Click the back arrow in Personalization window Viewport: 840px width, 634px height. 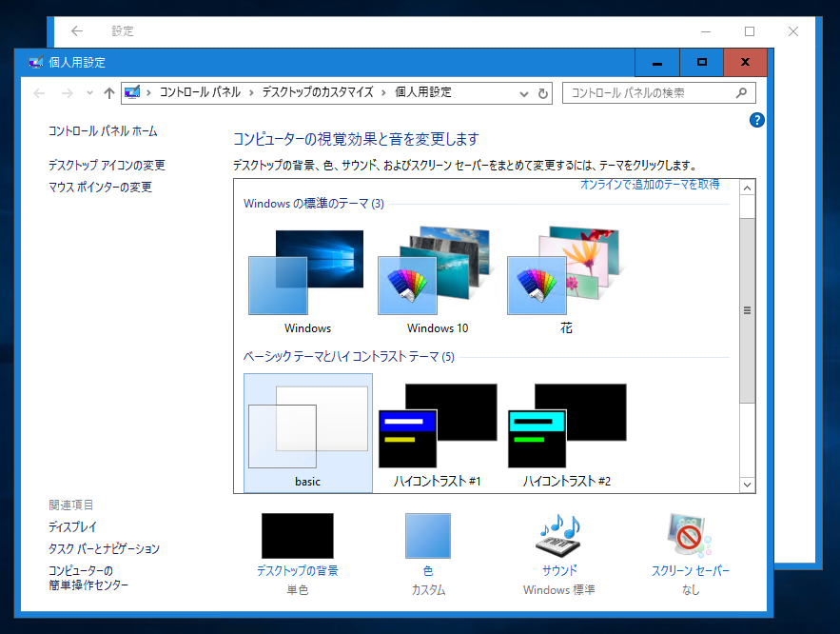point(39,93)
